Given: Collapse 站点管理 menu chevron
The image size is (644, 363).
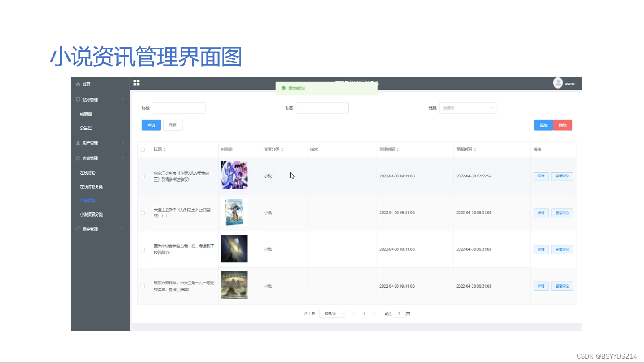Looking at the screenshot, I should [x=123, y=99].
